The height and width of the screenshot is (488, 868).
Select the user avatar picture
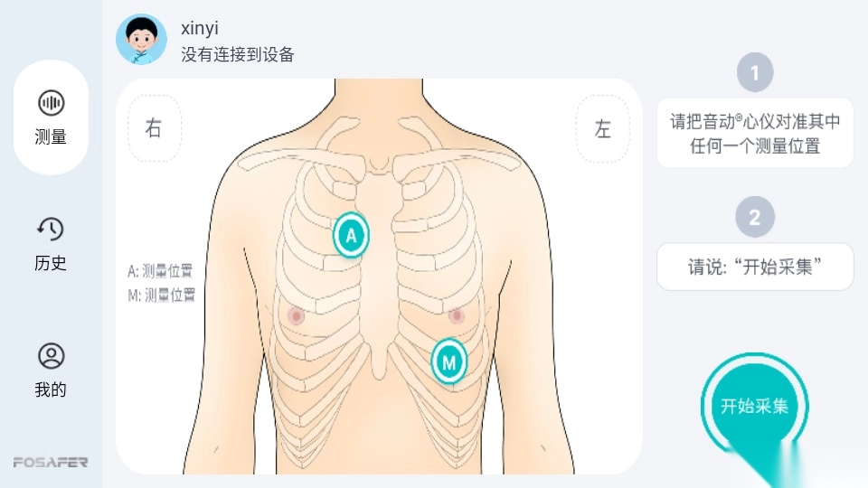click(x=141, y=40)
